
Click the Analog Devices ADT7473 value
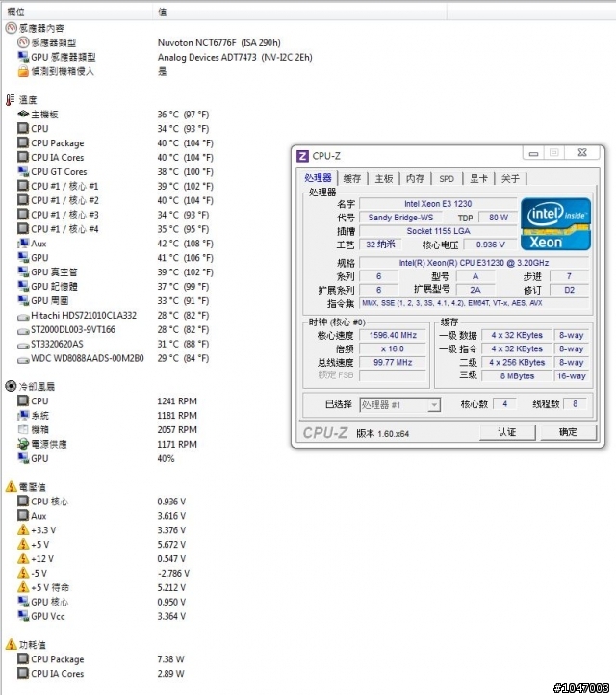click(x=235, y=57)
